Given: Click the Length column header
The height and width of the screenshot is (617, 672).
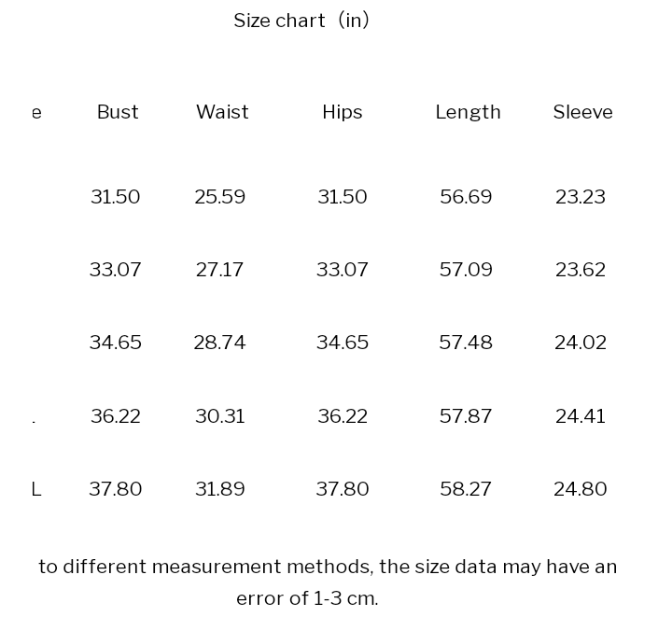Looking at the screenshot, I should click(468, 112).
